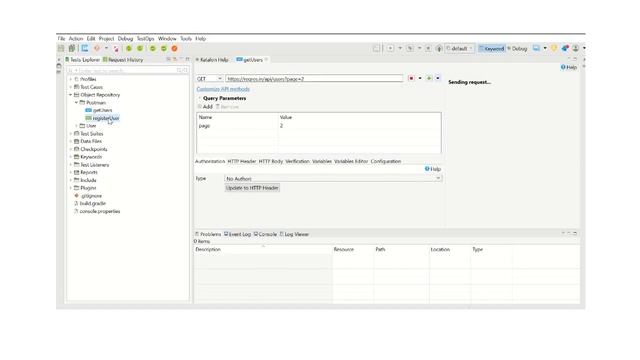Open the GET method dropdown
This screenshot has height=360, width=640.
[x=209, y=78]
